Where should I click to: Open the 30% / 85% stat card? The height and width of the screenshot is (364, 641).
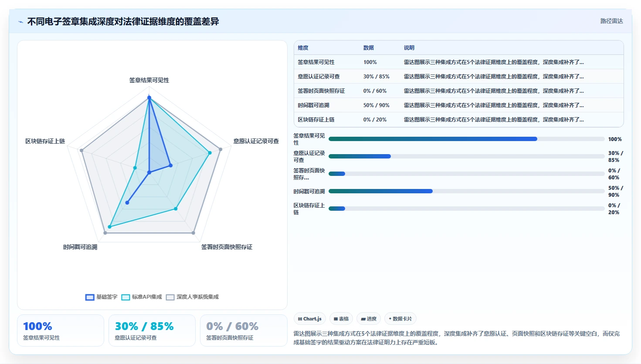(x=152, y=330)
